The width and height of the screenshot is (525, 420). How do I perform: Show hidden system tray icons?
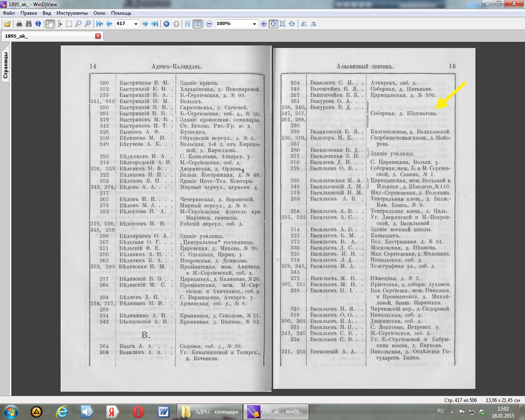point(452,412)
